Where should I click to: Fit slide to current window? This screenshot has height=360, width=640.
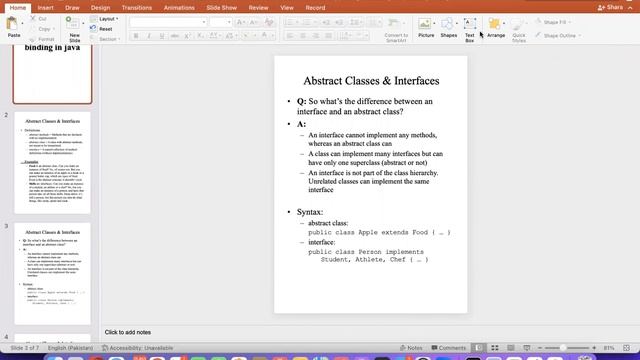627,348
